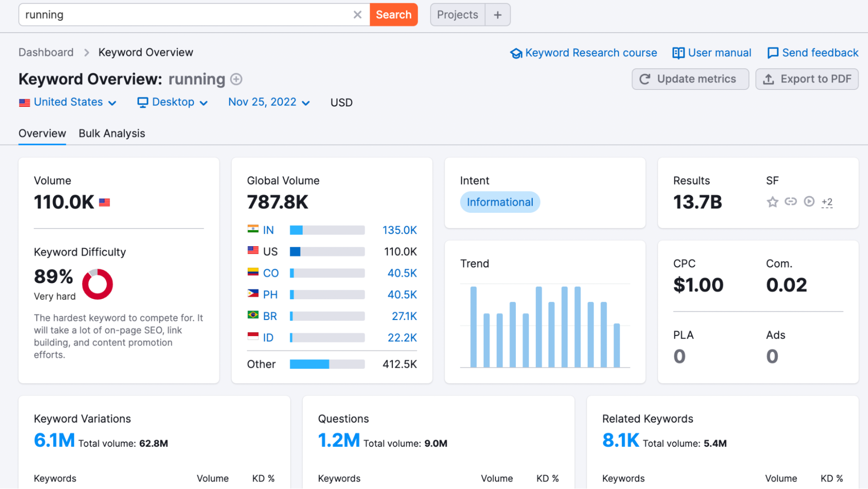868x489 pixels.
Task: Export the report to PDF
Action: click(x=807, y=79)
